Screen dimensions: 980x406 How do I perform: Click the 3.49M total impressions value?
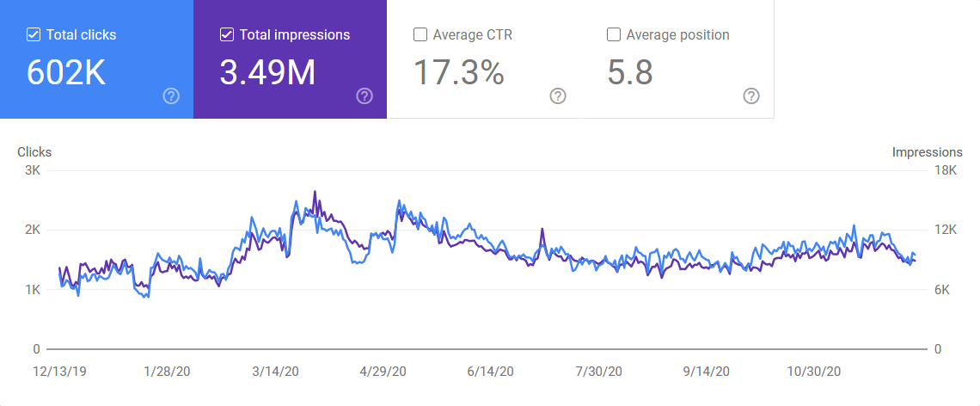[x=267, y=73]
